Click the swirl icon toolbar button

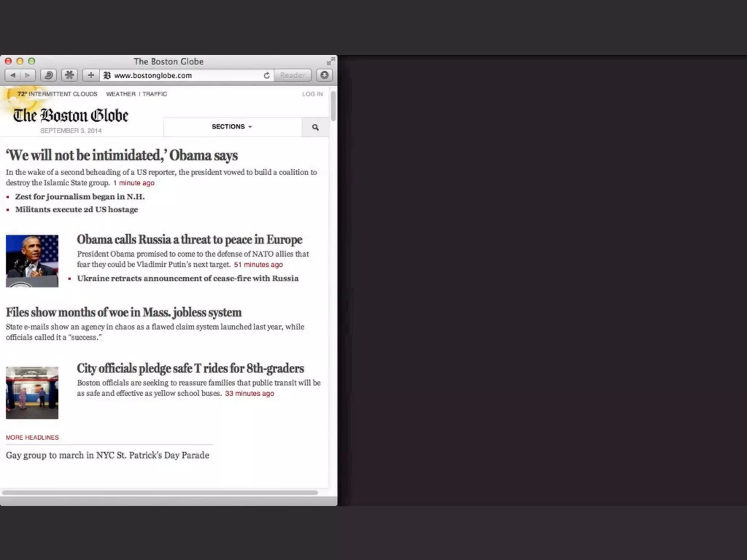[x=48, y=75]
